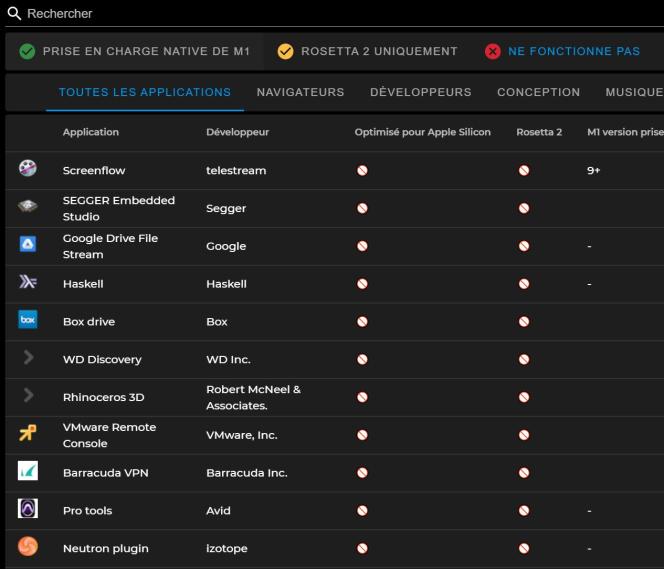The height and width of the screenshot is (569, 664).
Task: Sort by the Développeur column header
Action: [237, 132]
